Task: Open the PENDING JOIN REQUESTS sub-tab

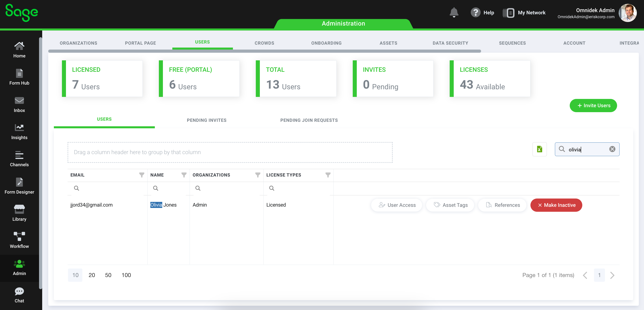Action: pyautogui.click(x=309, y=120)
